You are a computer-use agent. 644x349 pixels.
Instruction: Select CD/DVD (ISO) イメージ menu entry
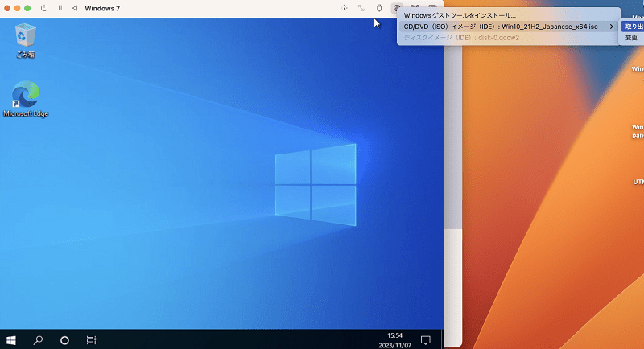(x=509, y=27)
